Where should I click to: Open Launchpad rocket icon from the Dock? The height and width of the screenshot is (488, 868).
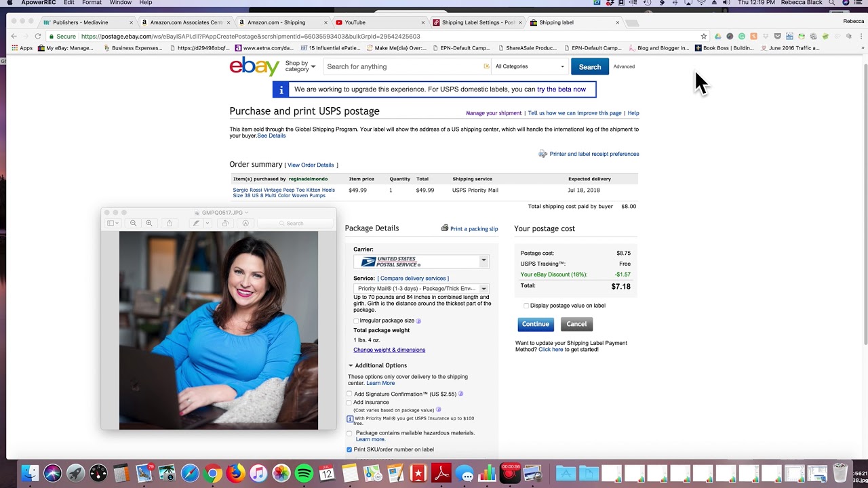[x=75, y=473]
